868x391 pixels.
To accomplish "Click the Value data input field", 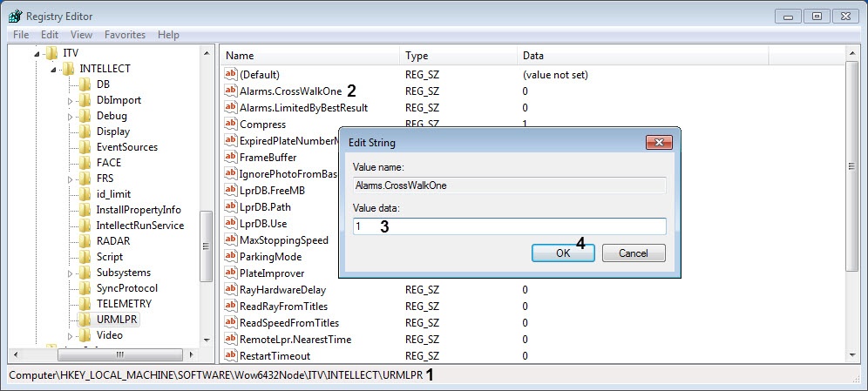I will click(x=510, y=226).
